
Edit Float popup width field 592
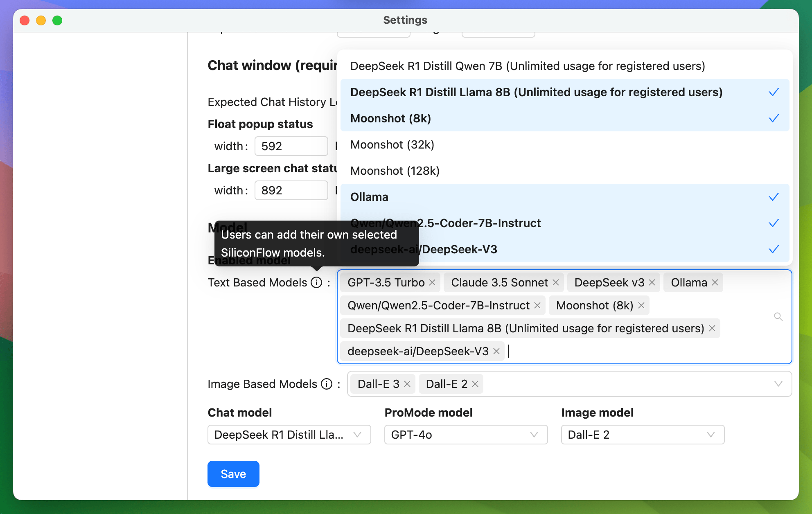click(x=291, y=146)
